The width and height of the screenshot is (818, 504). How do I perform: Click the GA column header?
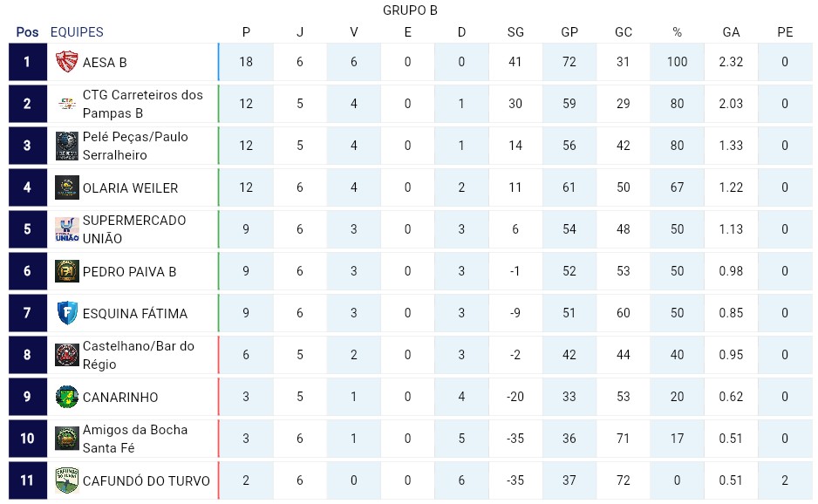click(731, 32)
